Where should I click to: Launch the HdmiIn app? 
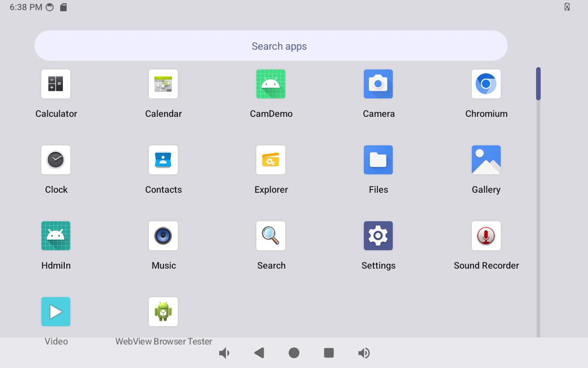tap(56, 236)
